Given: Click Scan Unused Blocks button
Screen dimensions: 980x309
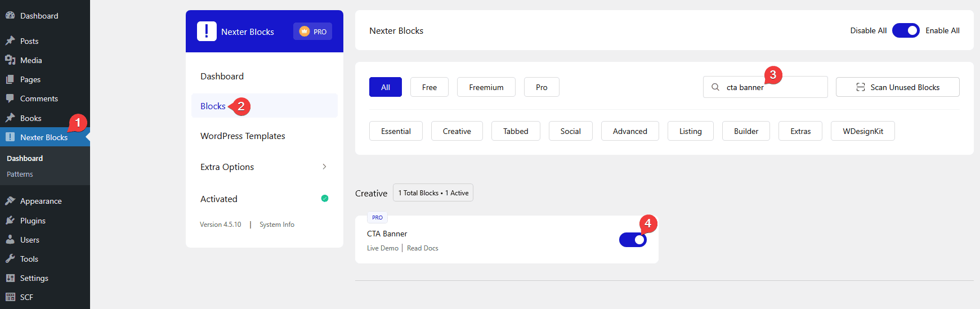Looking at the screenshot, I should pyautogui.click(x=897, y=87).
